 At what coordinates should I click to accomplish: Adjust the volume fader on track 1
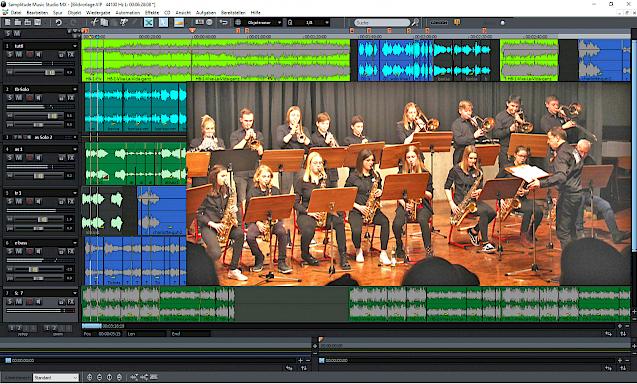click(x=50, y=72)
